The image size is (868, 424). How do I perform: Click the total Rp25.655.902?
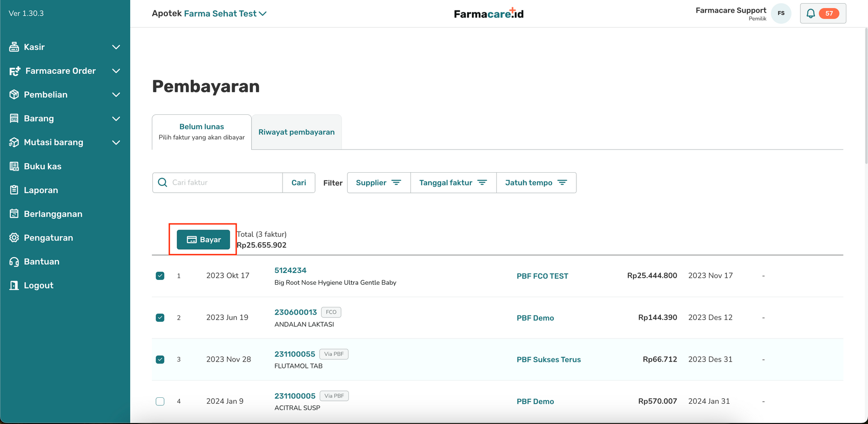pos(262,245)
